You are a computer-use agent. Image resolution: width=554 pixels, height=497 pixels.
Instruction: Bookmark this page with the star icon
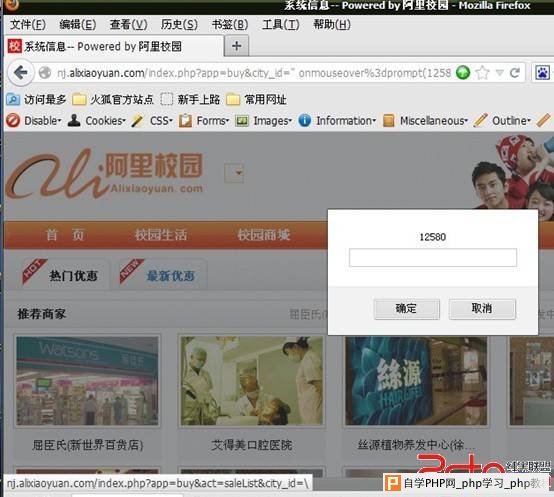(x=482, y=73)
